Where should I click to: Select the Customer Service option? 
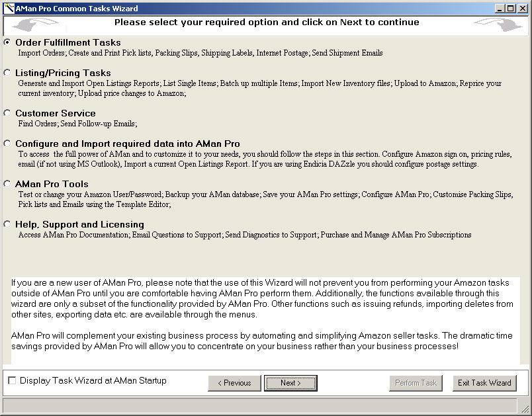7,113
